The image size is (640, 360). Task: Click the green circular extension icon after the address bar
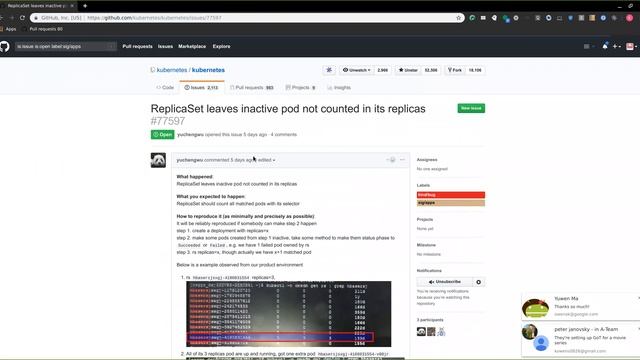472,18
